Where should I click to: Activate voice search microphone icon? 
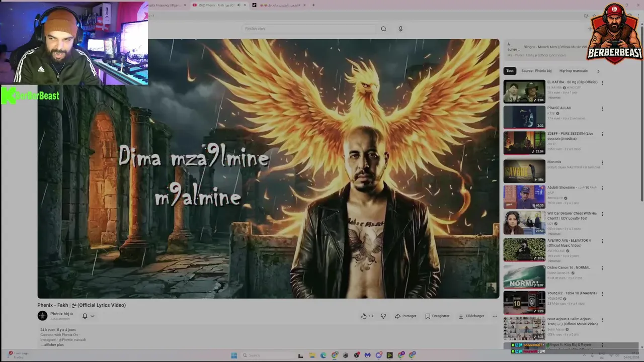400,29
